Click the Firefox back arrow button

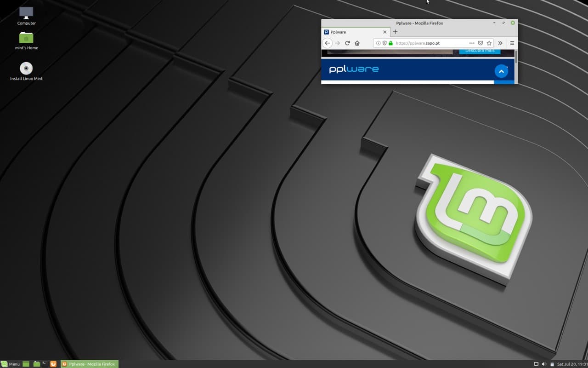327,43
